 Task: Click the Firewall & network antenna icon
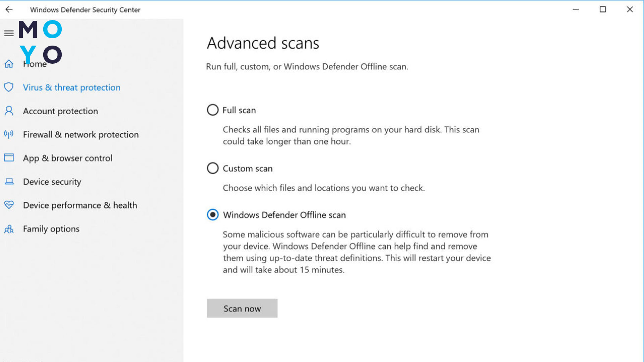coord(9,134)
